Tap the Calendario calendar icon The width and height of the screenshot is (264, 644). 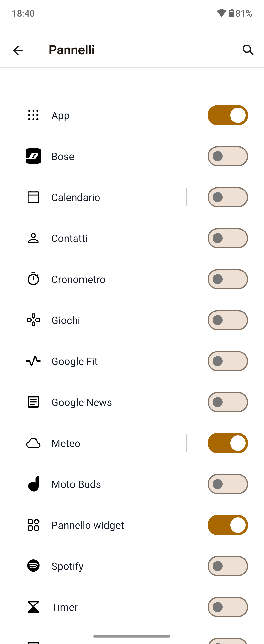coord(33,197)
